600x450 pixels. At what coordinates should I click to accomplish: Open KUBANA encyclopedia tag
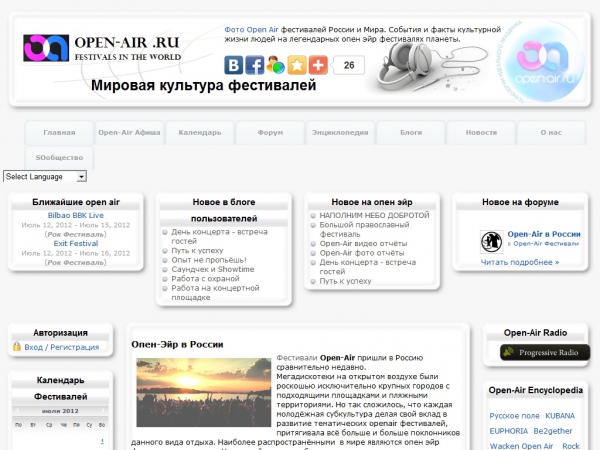click(x=560, y=416)
